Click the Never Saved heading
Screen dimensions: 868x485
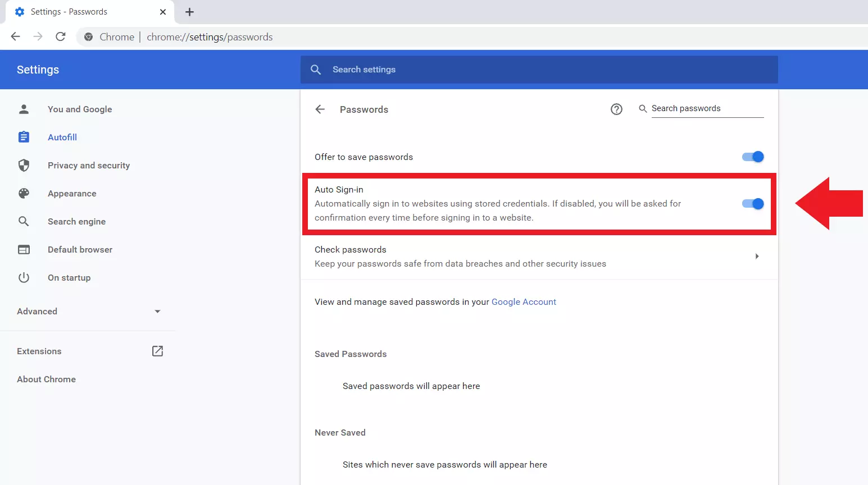[340, 432]
